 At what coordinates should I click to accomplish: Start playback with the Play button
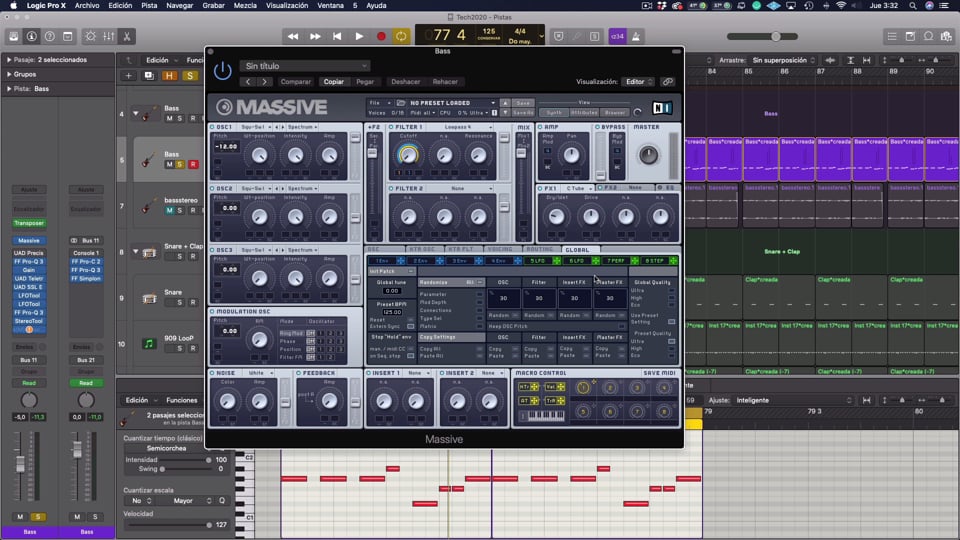(x=359, y=37)
